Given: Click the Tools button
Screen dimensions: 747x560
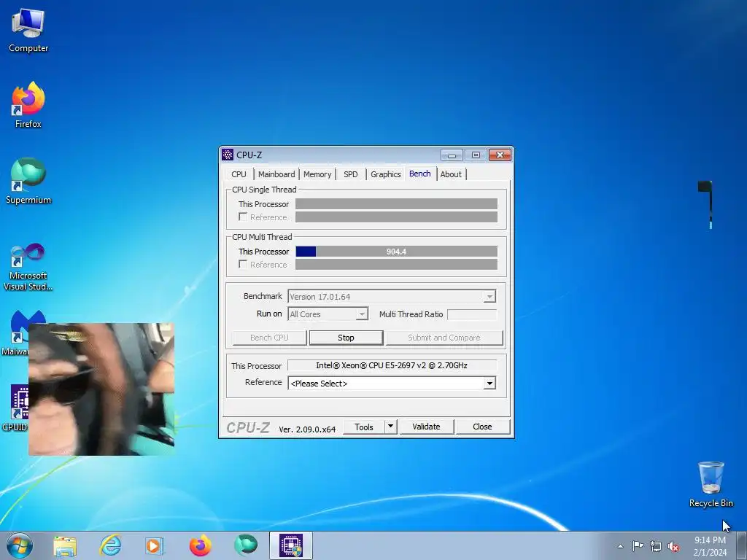Looking at the screenshot, I should tap(364, 427).
